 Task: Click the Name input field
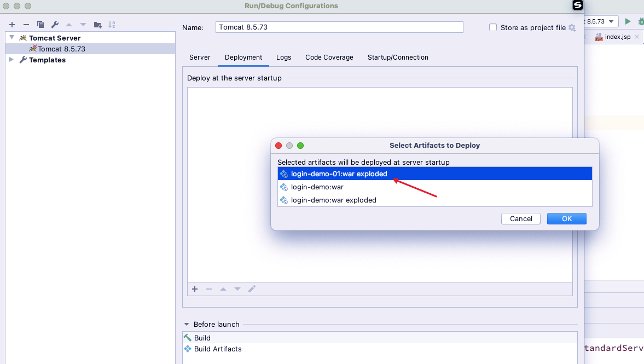pyautogui.click(x=339, y=27)
